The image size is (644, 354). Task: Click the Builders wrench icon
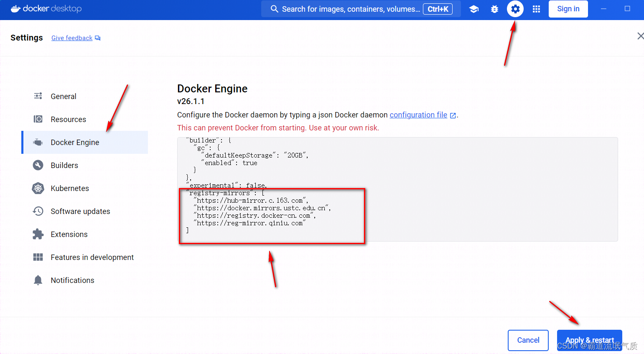(x=38, y=165)
